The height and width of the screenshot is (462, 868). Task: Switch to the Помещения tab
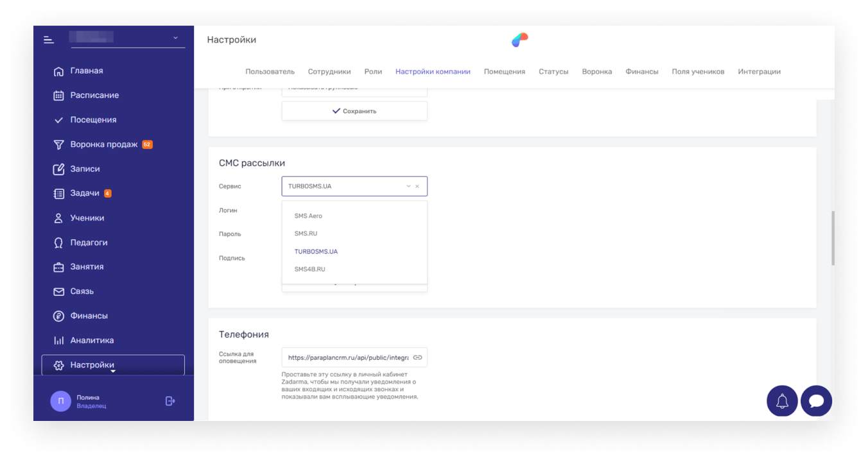click(x=505, y=72)
